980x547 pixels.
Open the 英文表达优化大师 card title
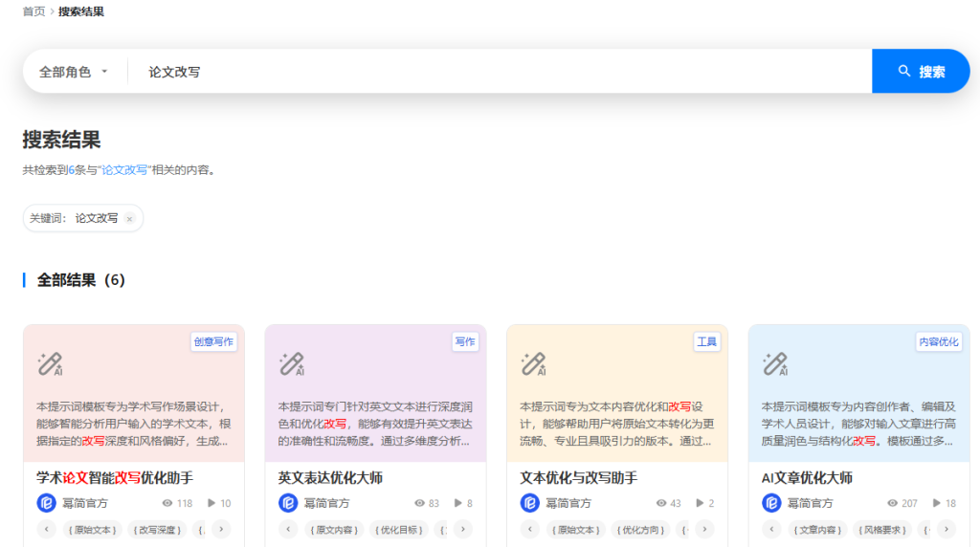tap(330, 478)
